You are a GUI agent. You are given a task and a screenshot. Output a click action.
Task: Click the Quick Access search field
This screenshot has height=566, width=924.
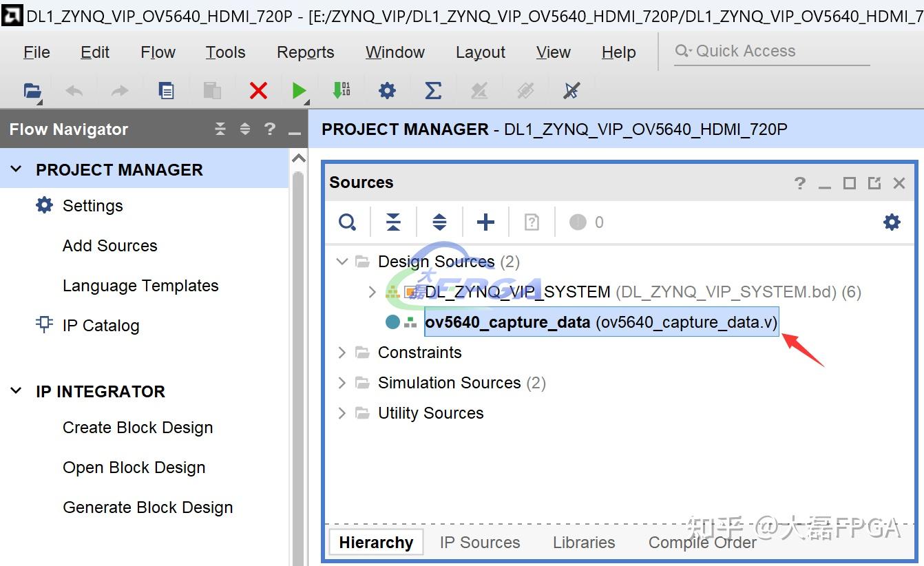pos(771,51)
